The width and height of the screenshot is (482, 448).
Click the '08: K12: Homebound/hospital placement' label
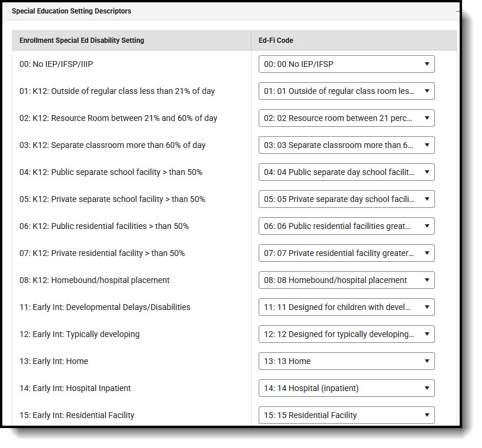point(95,280)
